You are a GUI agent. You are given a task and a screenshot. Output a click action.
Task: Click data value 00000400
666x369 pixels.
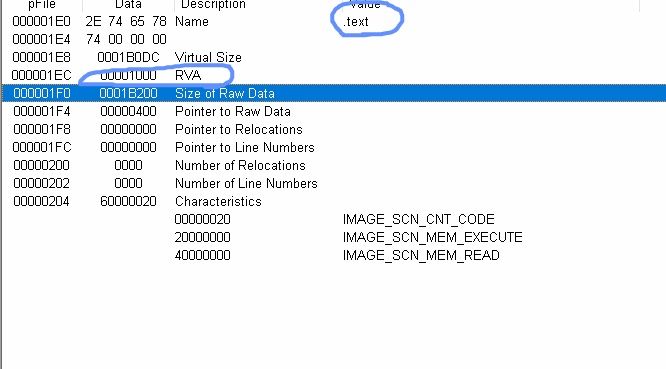tap(128, 111)
